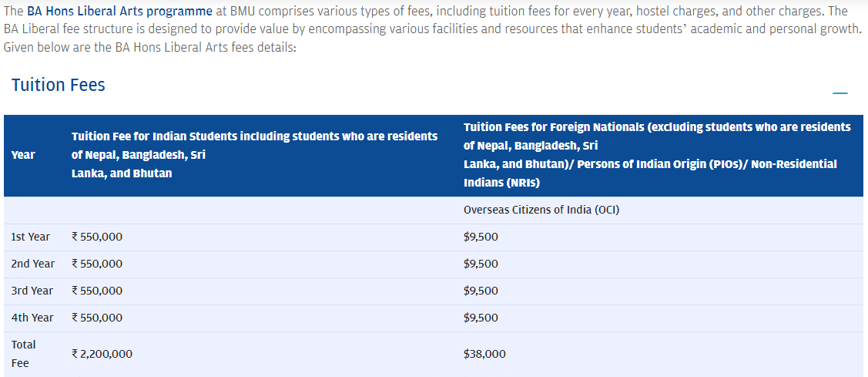
Task: Select the 1st Year row label
Action: [31, 237]
